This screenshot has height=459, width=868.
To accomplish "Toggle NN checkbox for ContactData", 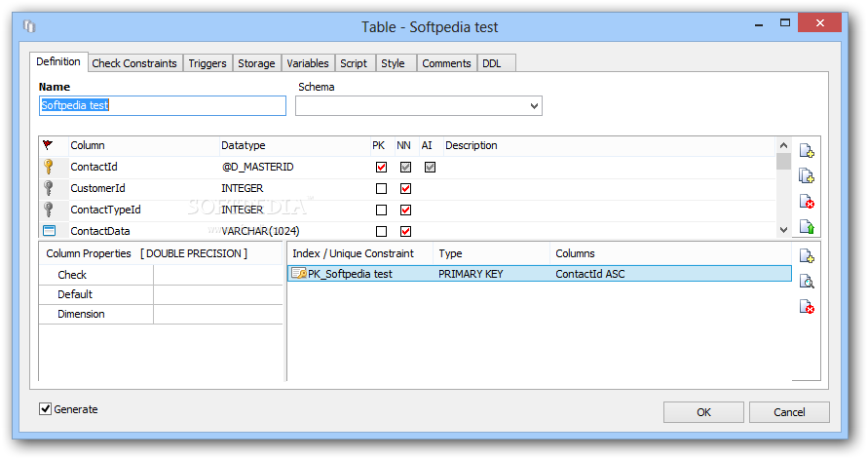I will click(x=406, y=231).
